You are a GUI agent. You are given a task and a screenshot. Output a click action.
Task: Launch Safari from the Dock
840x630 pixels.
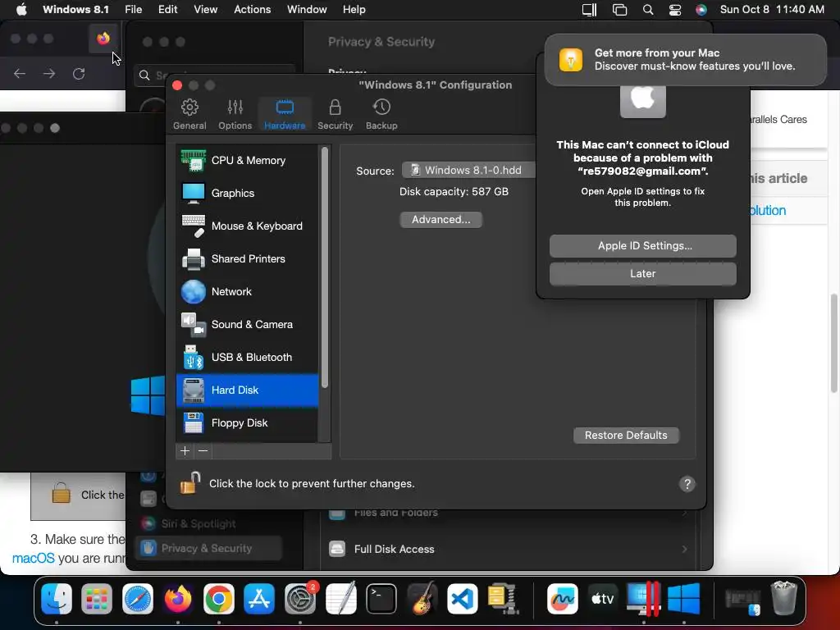pos(138,598)
